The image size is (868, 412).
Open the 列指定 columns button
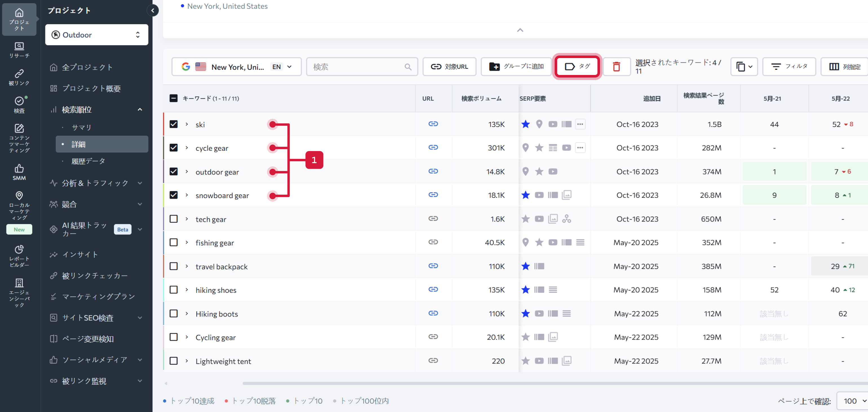pos(844,67)
